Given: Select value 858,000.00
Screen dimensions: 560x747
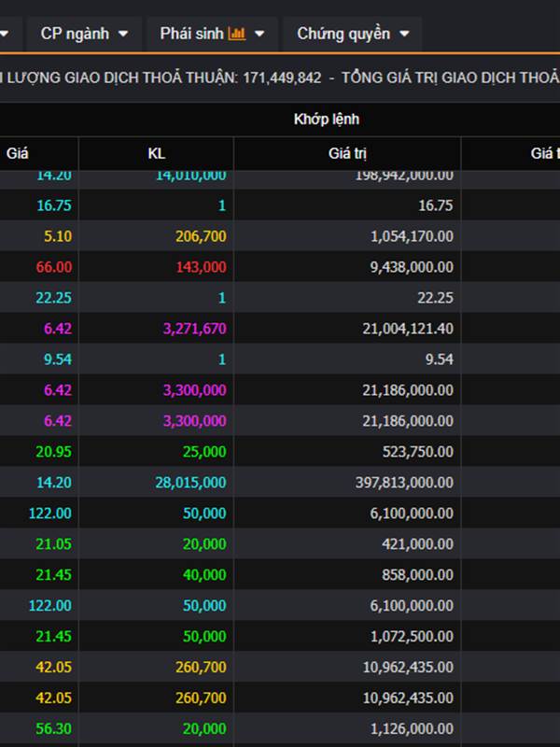Looking at the screenshot, I should click(x=418, y=574).
